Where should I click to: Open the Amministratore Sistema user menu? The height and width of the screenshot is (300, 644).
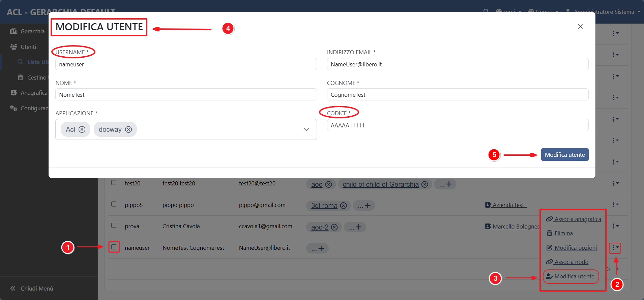(x=604, y=12)
